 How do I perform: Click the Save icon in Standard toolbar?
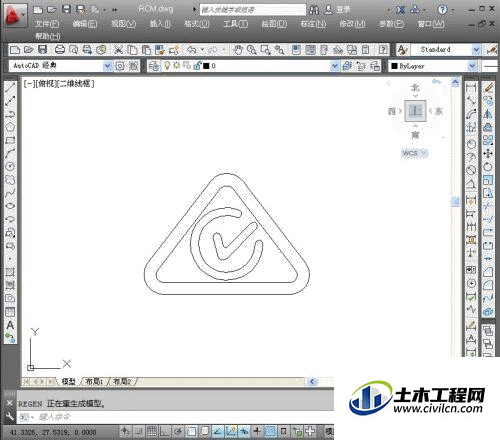43,50
